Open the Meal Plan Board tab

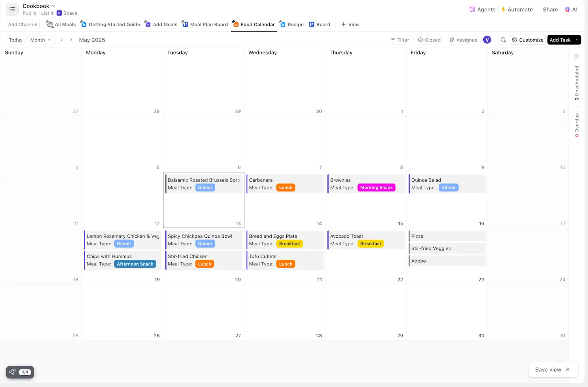pos(205,24)
